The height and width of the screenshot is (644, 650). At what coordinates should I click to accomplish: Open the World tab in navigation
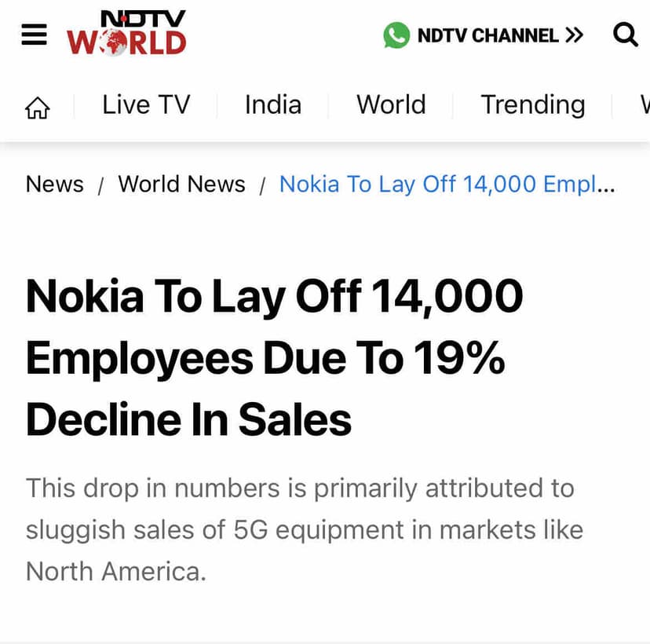tap(391, 104)
